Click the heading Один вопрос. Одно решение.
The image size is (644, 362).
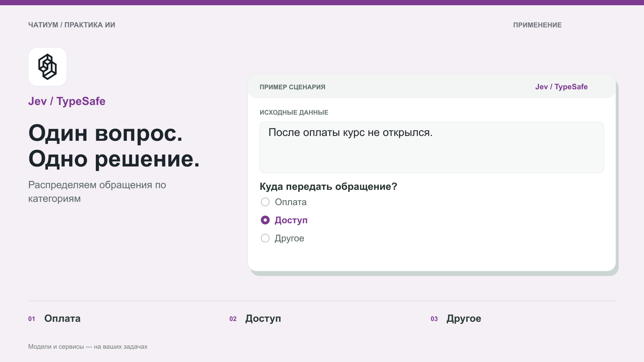[114, 146]
